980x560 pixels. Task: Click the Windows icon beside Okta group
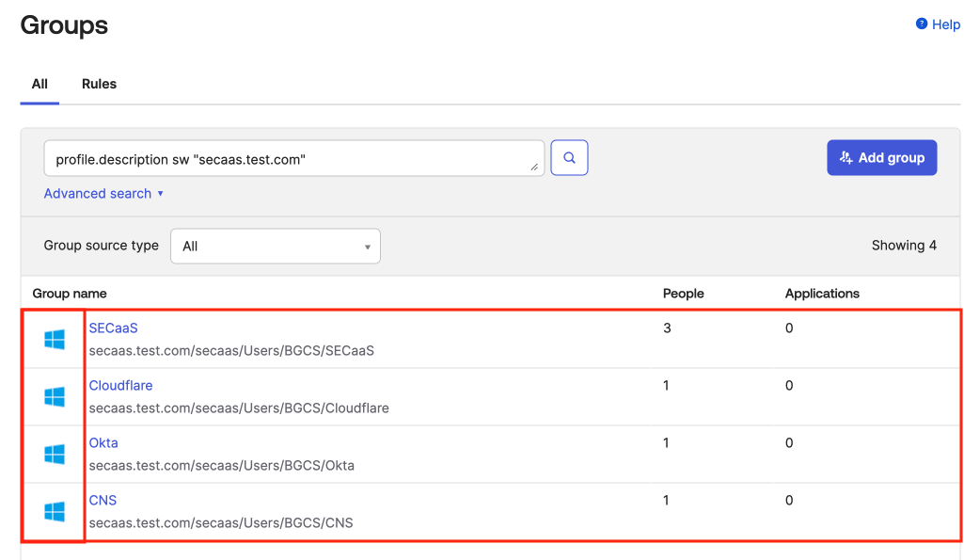55,455
